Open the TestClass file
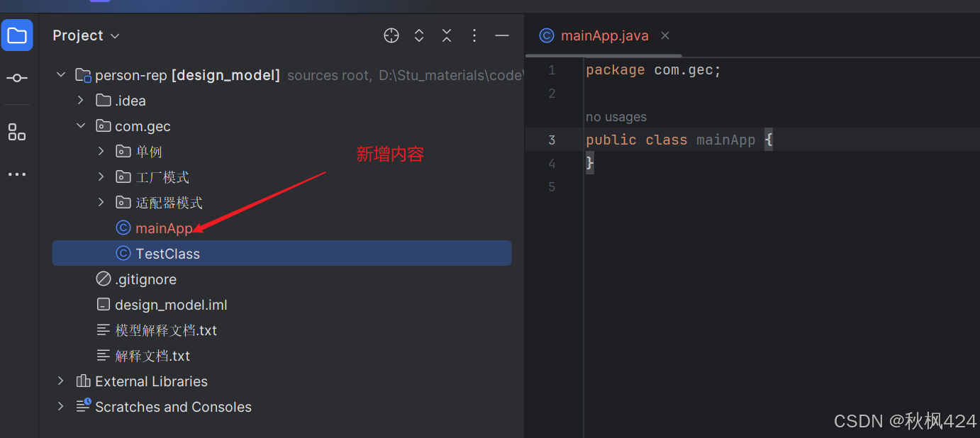 point(167,253)
